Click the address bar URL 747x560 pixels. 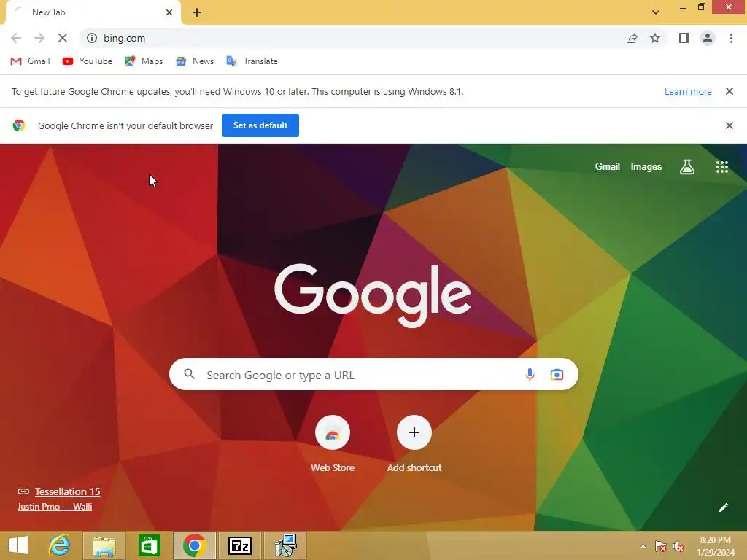coord(124,38)
